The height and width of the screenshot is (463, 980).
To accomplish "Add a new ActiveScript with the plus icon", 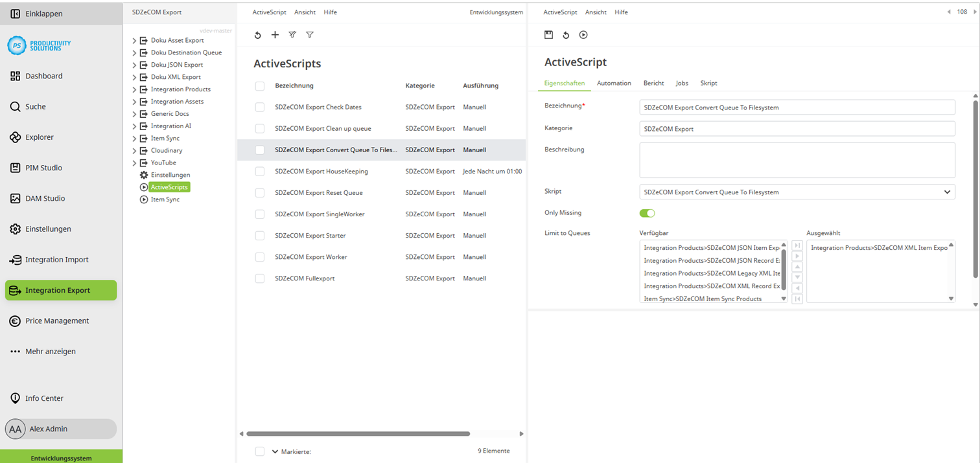I will [275, 35].
